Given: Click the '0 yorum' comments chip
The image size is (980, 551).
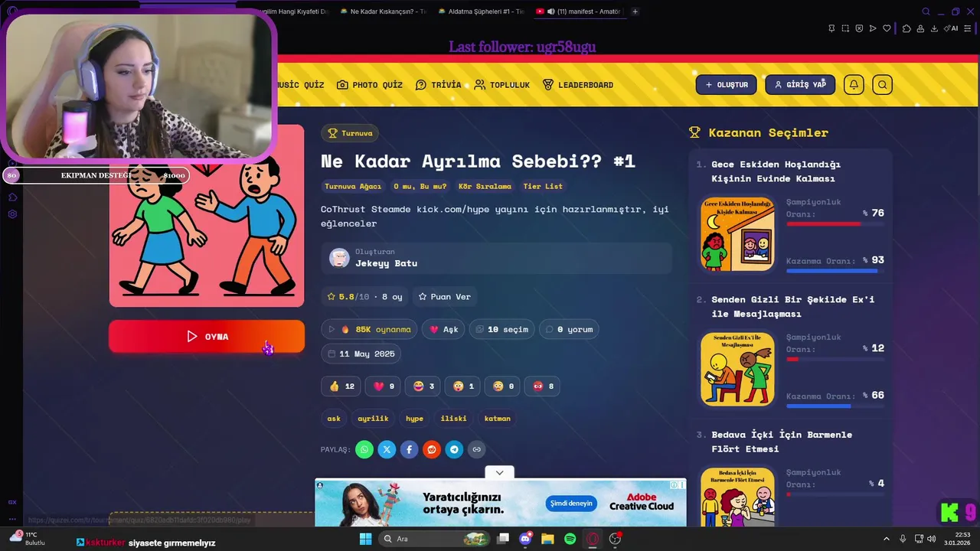Looking at the screenshot, I should (569, 329).
